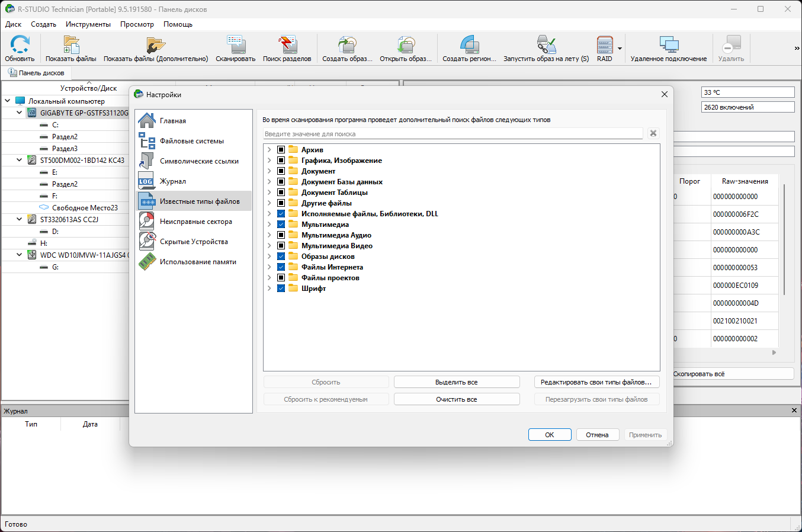Select Известные типы файлов settings page

193,201
